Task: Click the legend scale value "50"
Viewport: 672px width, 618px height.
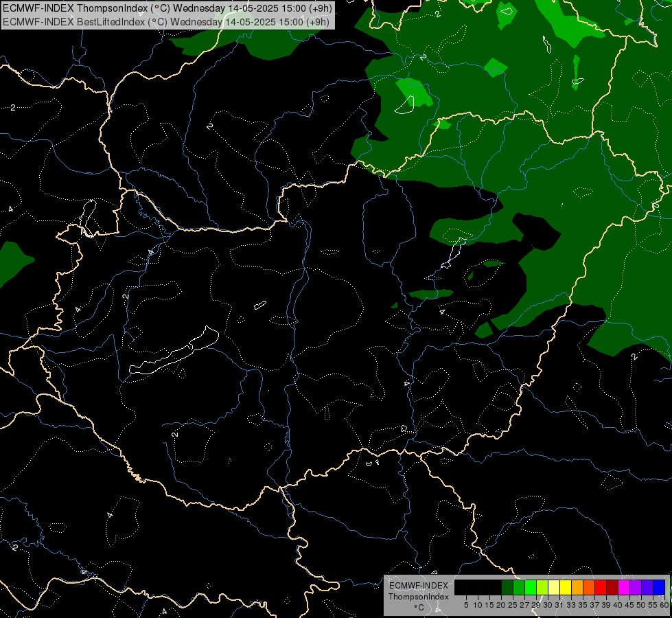Action: click(x=640, y=605)
